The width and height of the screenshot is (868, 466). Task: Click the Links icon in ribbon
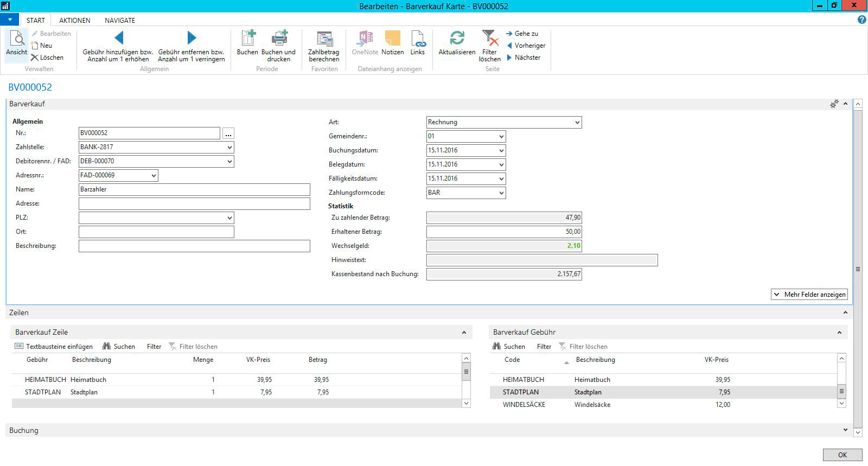click(417, 39)
